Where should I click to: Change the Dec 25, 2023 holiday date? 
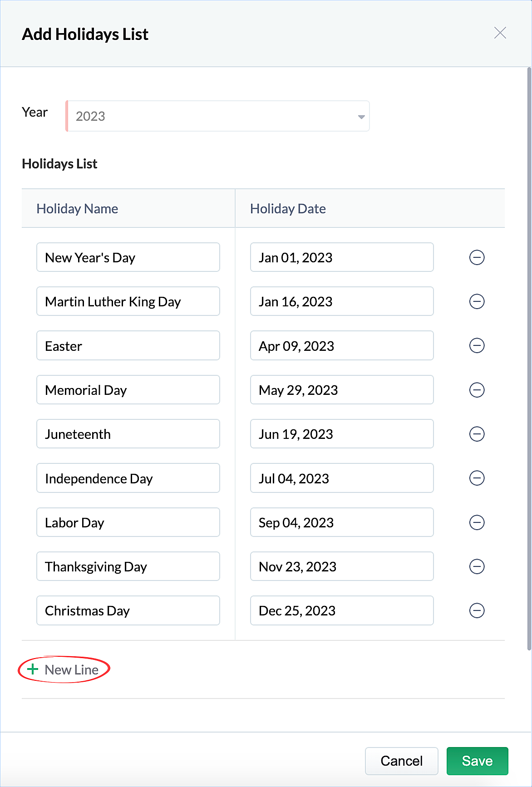342,610
